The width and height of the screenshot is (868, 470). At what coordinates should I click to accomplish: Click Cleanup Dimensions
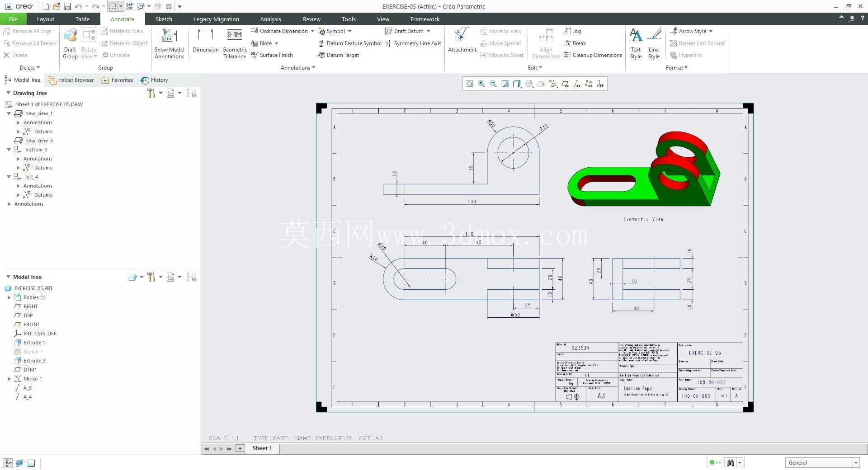pyautogui.click(x=593, y=55)
